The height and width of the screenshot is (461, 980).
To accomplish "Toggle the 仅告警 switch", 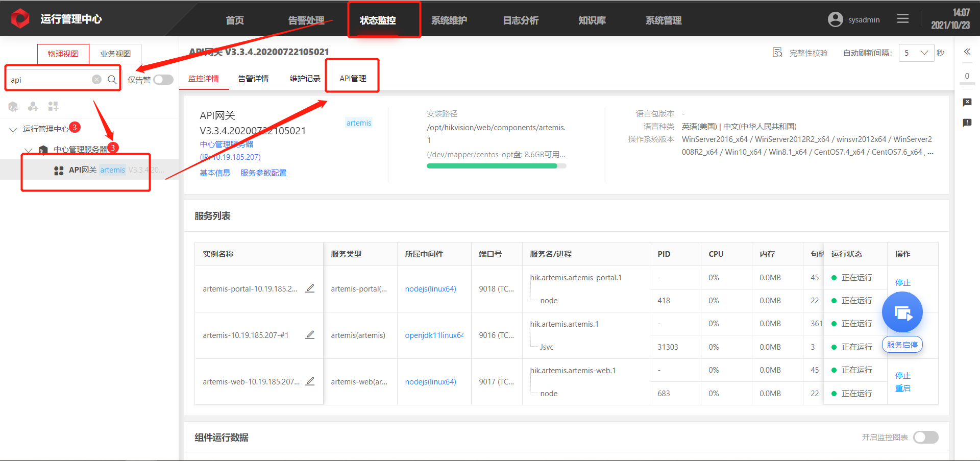I will coord(163,80).
